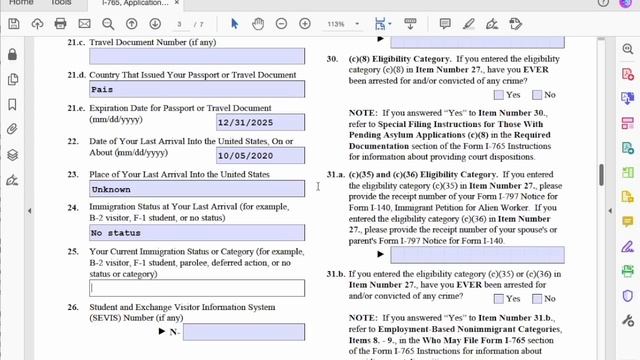Open the Sign document tool

pos(492,24)
